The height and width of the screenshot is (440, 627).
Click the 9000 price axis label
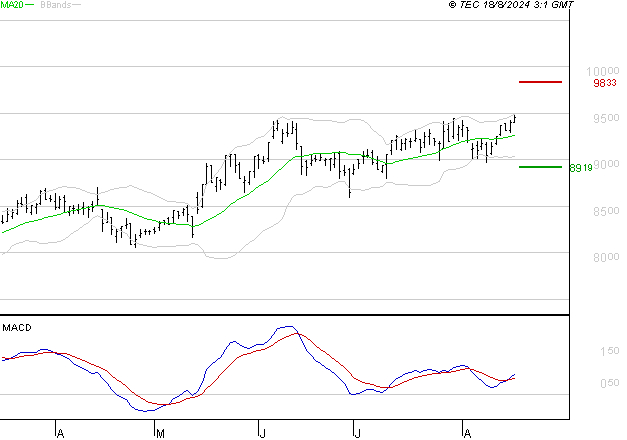pos(606,164)
